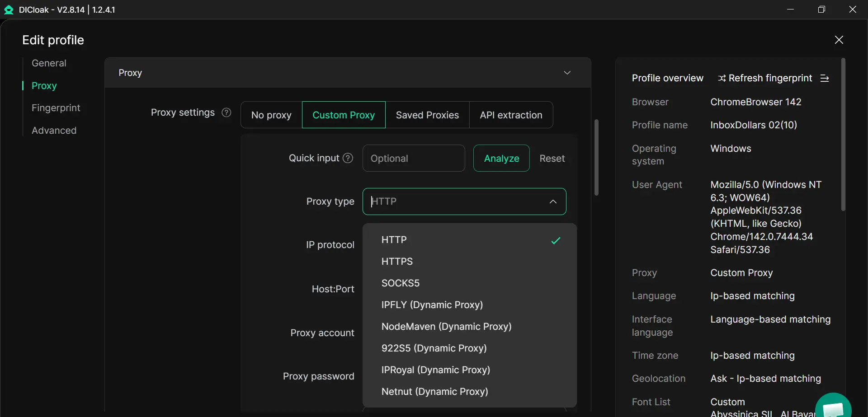Viewport: 868px width, 417px height.
Task: Collapse the Proxy section chevron
Action: tap(567, 73)
